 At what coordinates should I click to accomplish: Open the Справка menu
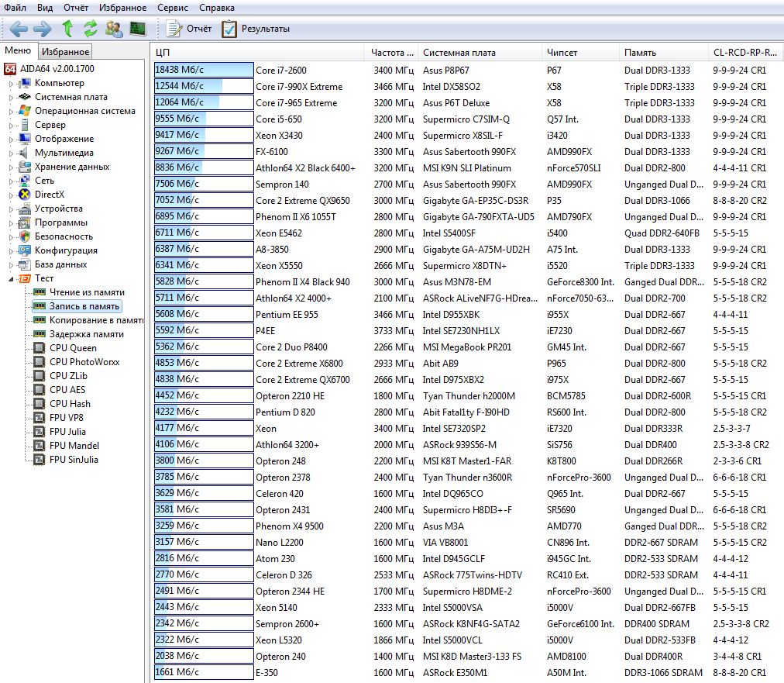(216, 8)
